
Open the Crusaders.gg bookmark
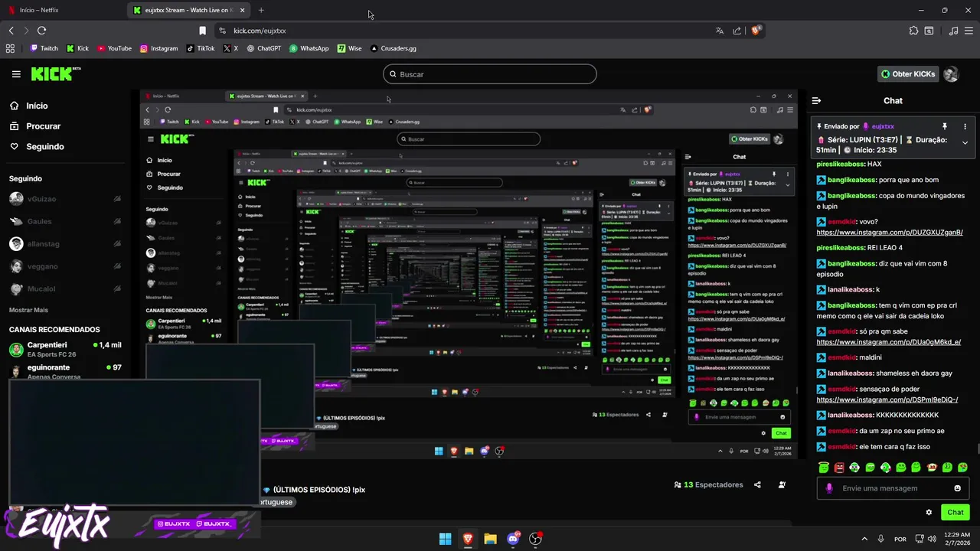click(394, 48)
